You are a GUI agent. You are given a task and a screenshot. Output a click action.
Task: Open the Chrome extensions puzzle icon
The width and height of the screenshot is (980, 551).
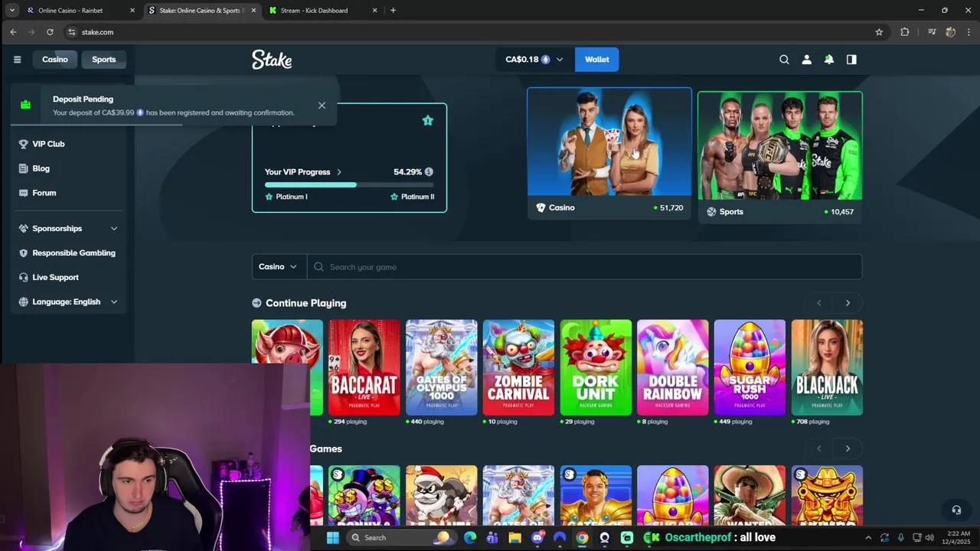(905, 32)
